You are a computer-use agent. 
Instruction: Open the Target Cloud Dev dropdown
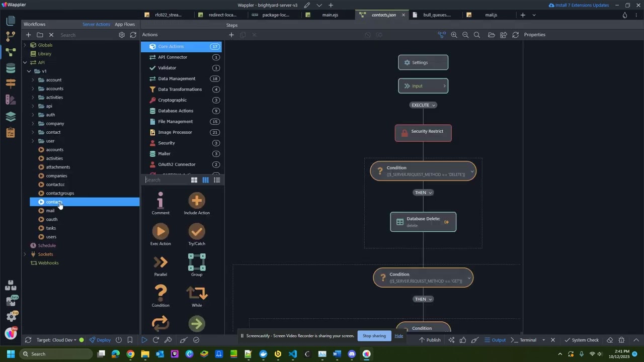[57, 340]
